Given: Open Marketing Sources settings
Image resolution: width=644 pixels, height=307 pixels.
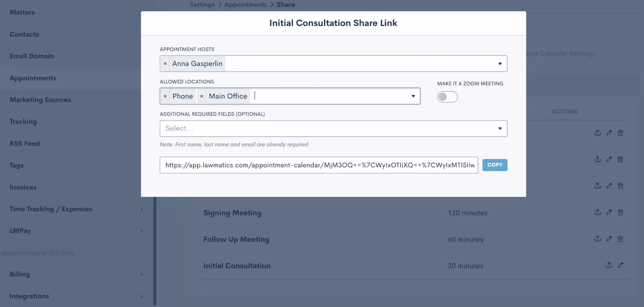Looking at the screenshot, I should click(40, 100).
